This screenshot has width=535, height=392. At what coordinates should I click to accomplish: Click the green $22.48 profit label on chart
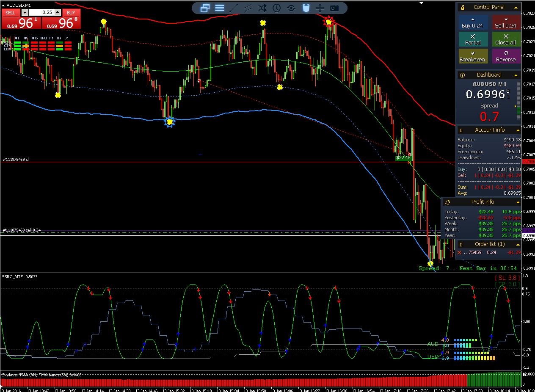pos(403,158)
